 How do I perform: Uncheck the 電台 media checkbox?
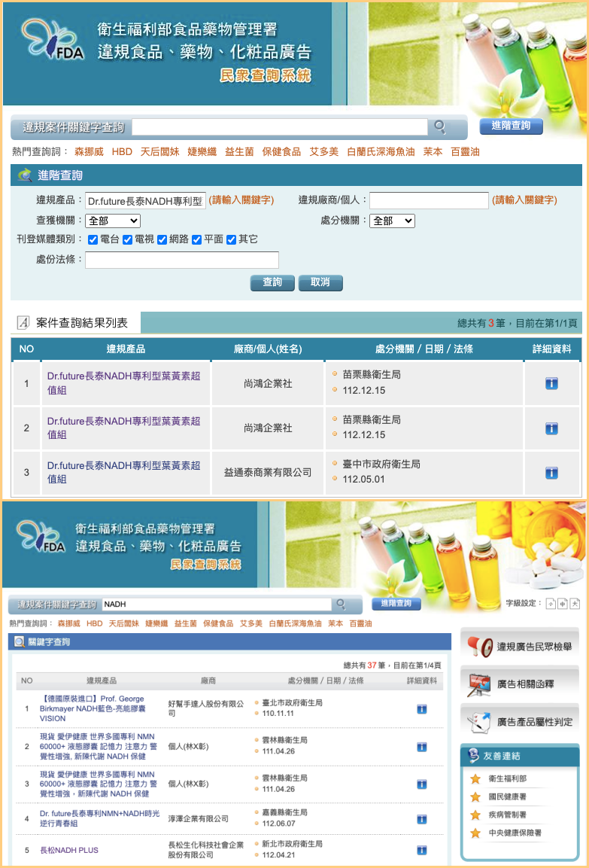93,240
